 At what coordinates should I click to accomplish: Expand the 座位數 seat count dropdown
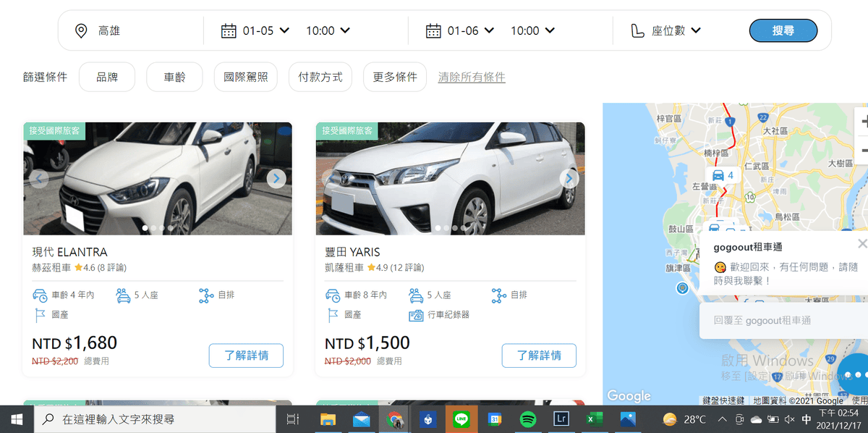(x=676, y=30)
